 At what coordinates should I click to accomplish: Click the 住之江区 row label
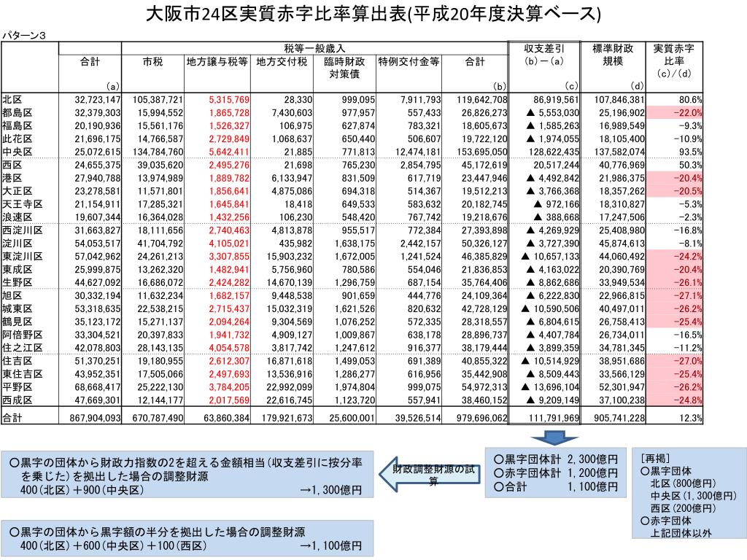[x=23, y=348]
